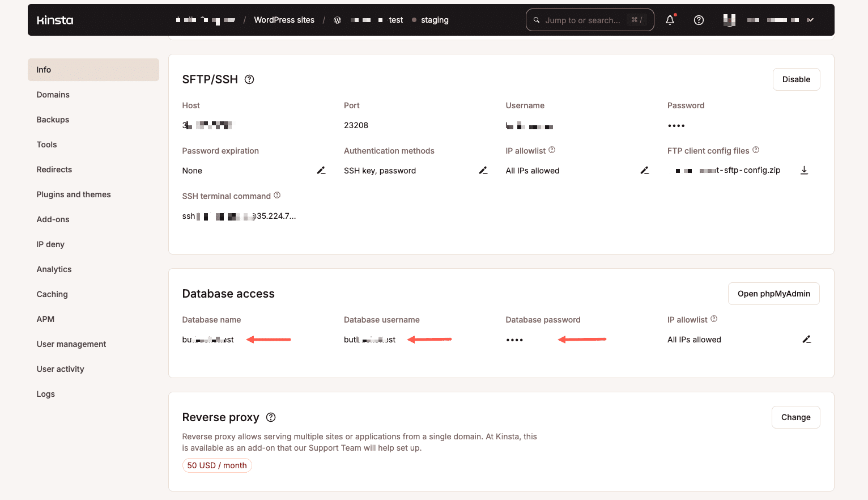The width and height of the screenshot is (868, 500).
Task: Edit the SFTP IP allowlist
Action: [645, 170]
